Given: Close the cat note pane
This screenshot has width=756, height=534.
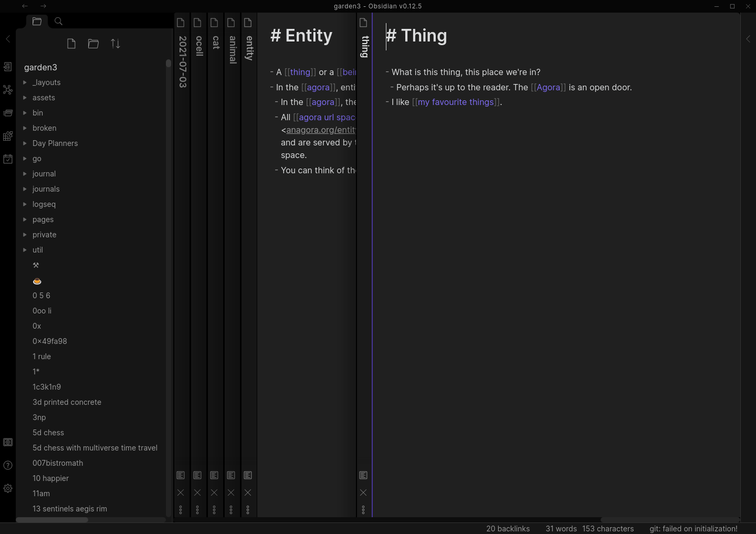Looking at the screenshot, I should point(214,493).
